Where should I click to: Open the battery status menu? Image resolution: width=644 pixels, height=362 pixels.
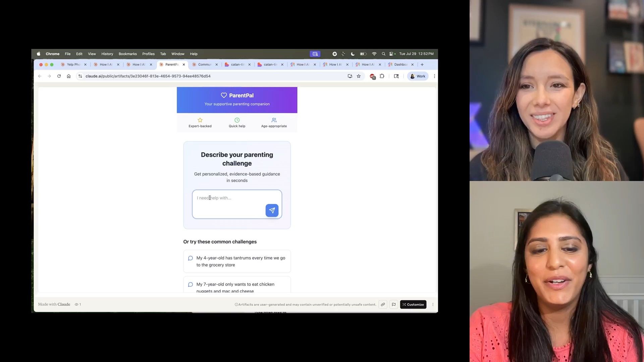pyautogui.click(x=363, y=54)
